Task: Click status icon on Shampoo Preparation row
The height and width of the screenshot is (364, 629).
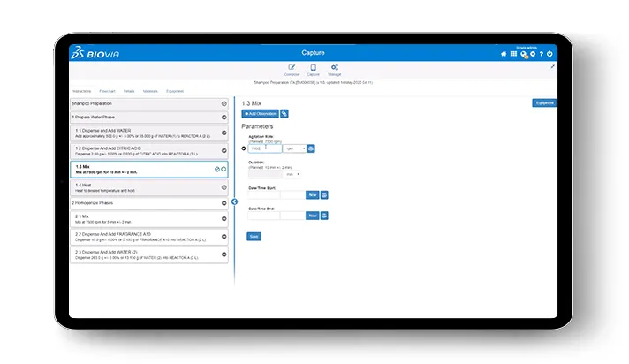Action: [224, 104]
